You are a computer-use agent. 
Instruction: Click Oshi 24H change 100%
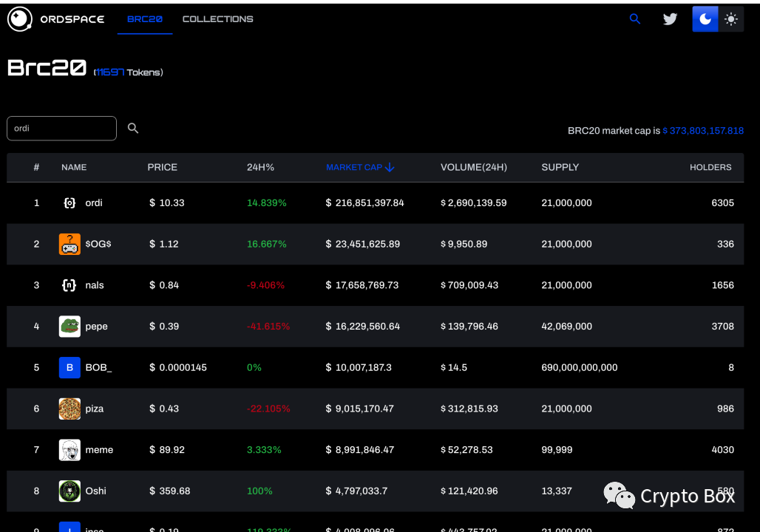(x=259, y=491)
